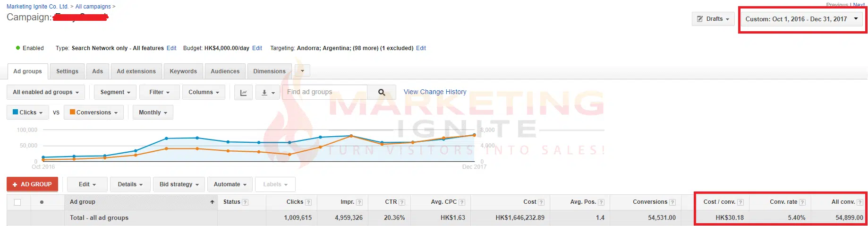Viewport: 868px width, 226px height.
Task: Click the status dot column header
Action: tap(42, 202)
